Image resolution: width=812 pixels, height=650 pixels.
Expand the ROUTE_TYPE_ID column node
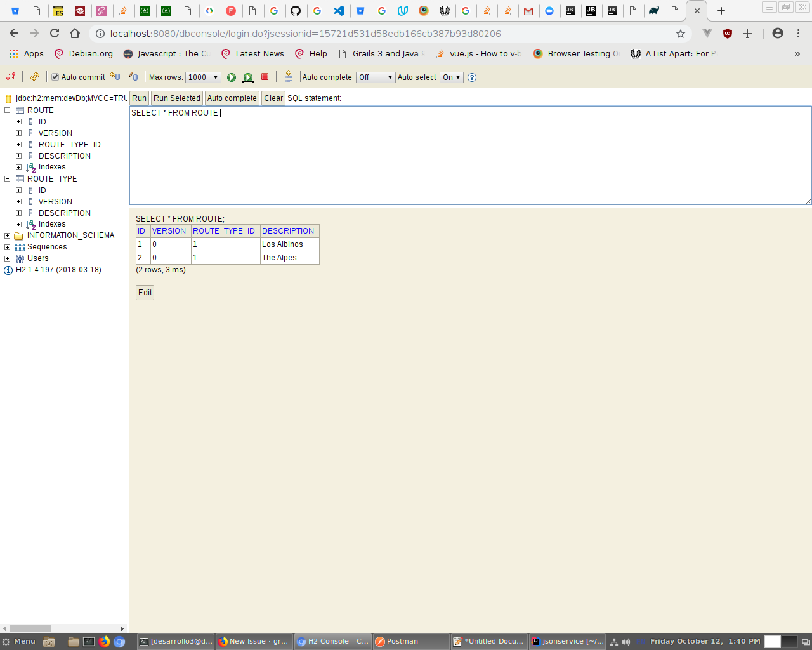click(x=19, y=145)
